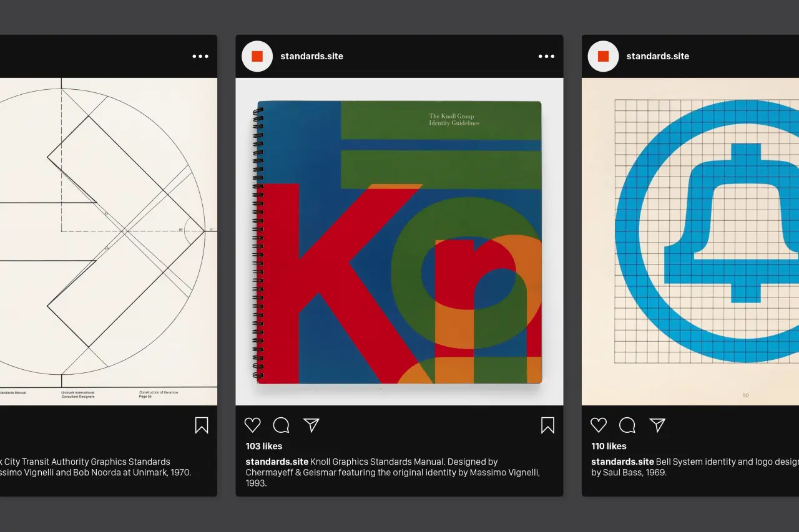
Task: View the blue Bell logo grid image
Action: pos(690,241)
